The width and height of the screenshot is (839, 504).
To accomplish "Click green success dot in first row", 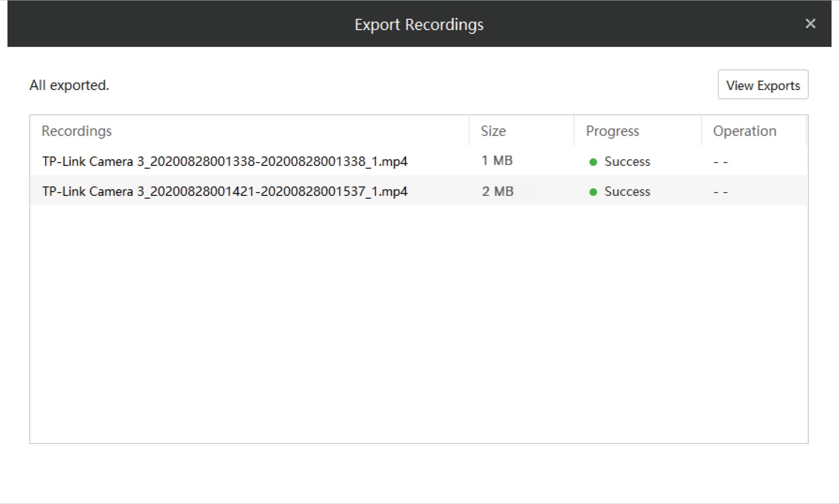I will pyautogui.click(x=593, y=162).
